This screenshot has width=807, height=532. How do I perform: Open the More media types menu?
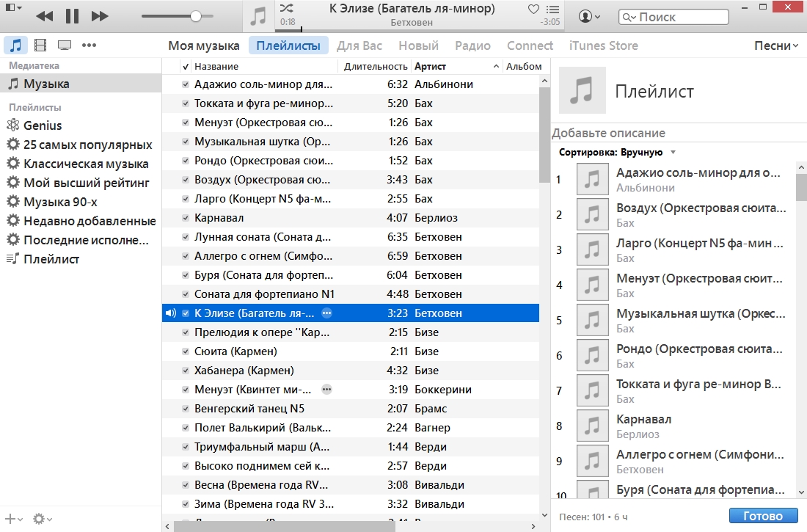tap(89, 45)
